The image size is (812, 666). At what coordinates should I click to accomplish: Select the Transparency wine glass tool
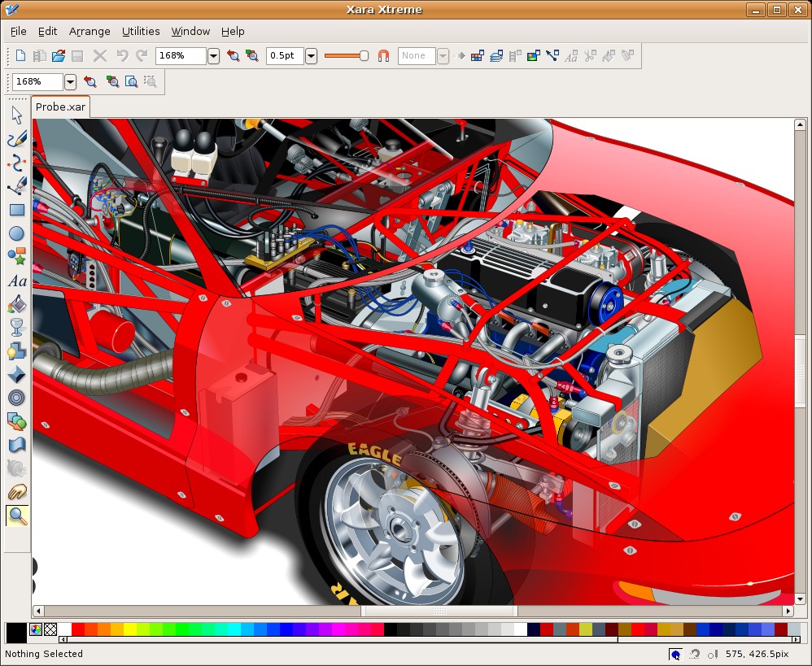(x=16, y=327)
